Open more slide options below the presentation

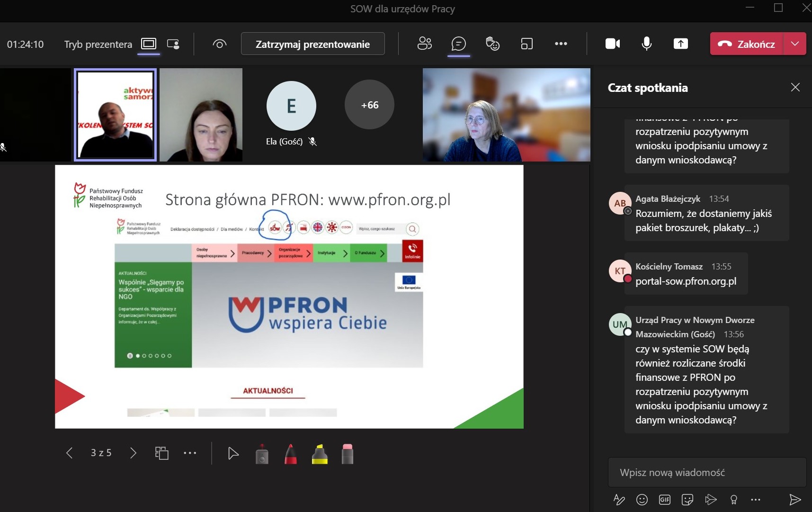tap(190, 453)
